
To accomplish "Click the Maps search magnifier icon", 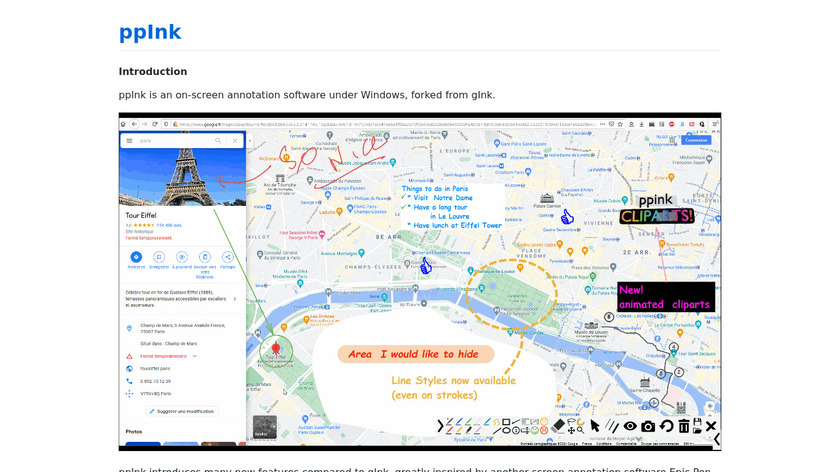I will pyautogui.click(x=218, y=140).
